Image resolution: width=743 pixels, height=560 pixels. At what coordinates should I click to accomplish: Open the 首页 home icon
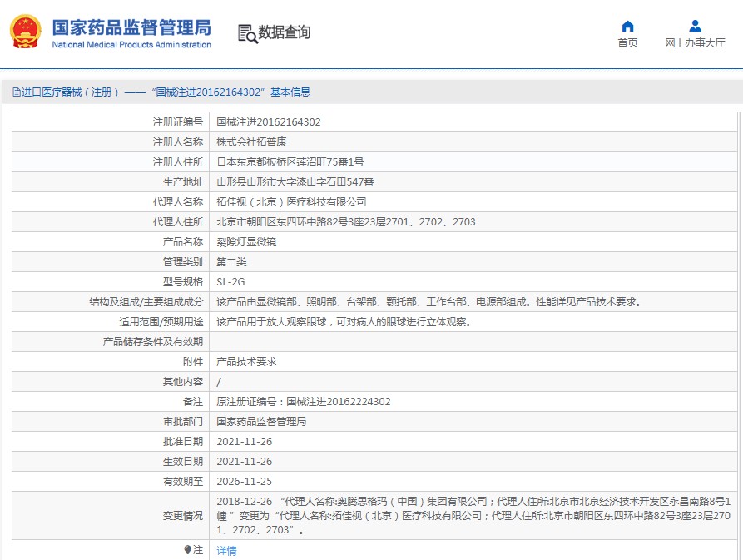pos(627,26)
